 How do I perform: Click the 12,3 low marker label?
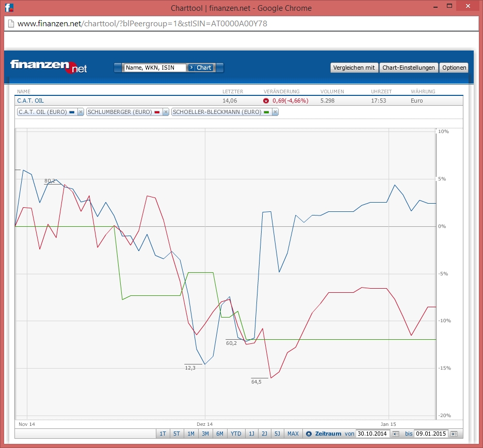190,368
